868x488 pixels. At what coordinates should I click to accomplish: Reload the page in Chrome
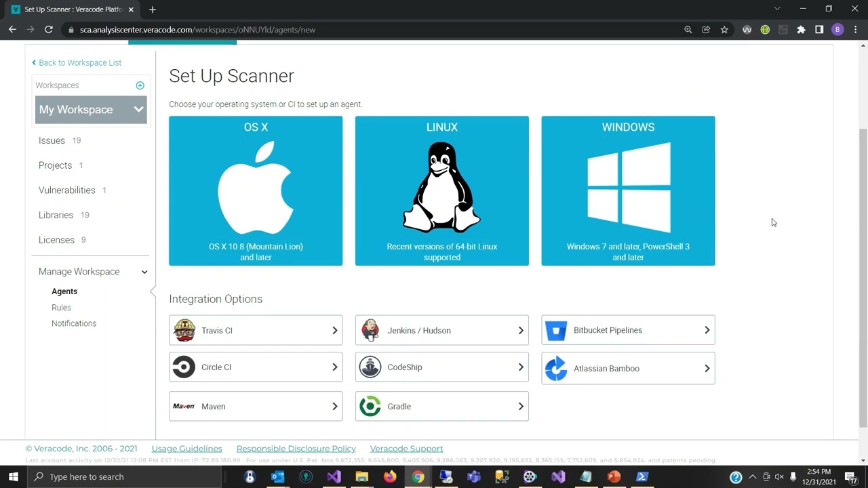(49, 30)
